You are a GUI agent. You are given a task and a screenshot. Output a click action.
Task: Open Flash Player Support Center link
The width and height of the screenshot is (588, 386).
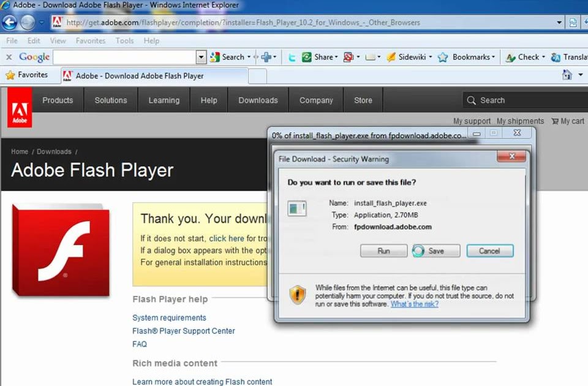click(183, 331)
